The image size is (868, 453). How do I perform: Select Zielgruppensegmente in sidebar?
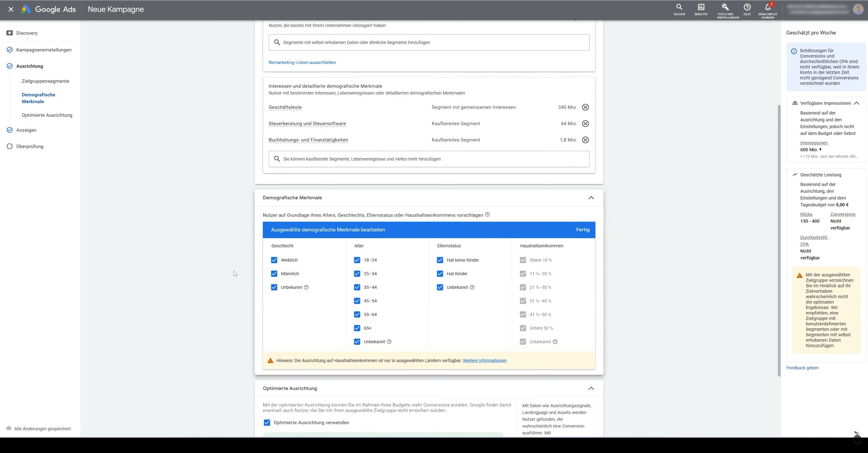coord(45,81)
